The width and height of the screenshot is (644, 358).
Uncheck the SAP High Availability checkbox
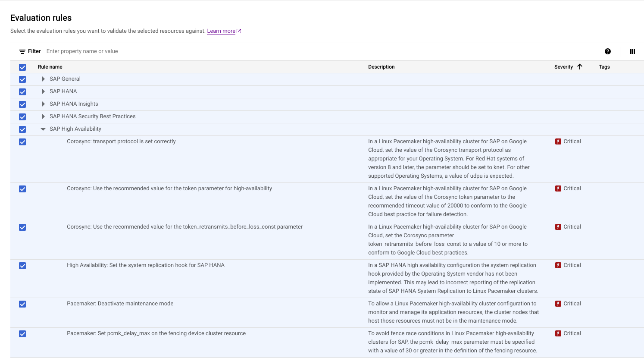[x=22, y=129]
